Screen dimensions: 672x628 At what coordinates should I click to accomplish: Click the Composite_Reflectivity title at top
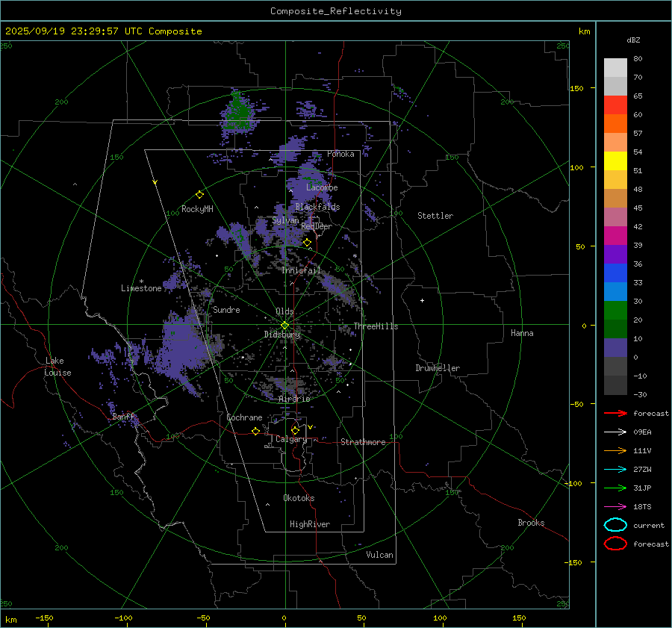point(335,11)
